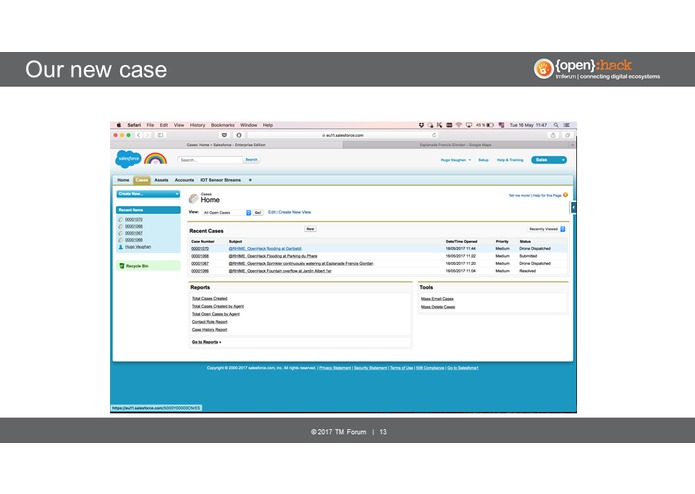Open the Setup link
Viewport: 695px width, 494px height.
pyautogui.click(x=483, y=160)
